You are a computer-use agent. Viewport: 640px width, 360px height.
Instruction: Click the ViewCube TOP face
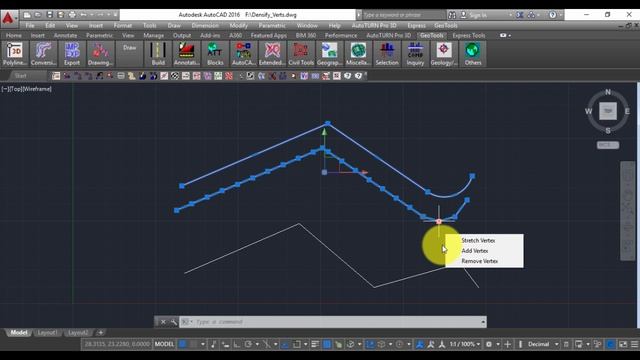[608, 111]
